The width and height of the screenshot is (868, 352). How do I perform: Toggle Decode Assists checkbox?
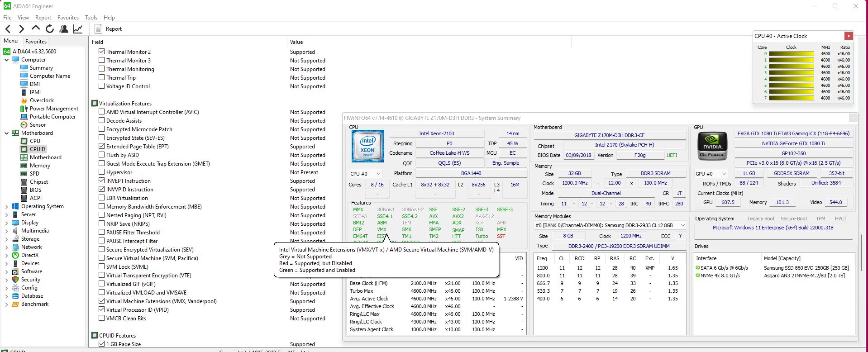[102, 120]
